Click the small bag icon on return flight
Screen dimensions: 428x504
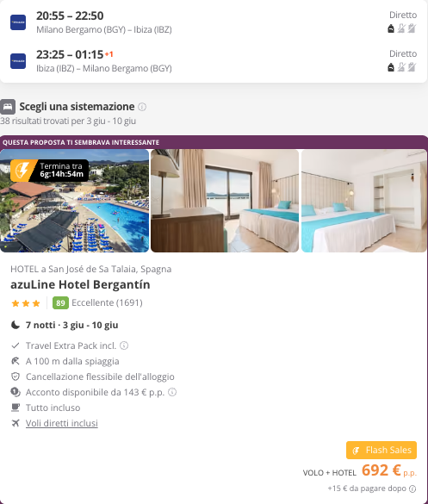coord(391,67)
